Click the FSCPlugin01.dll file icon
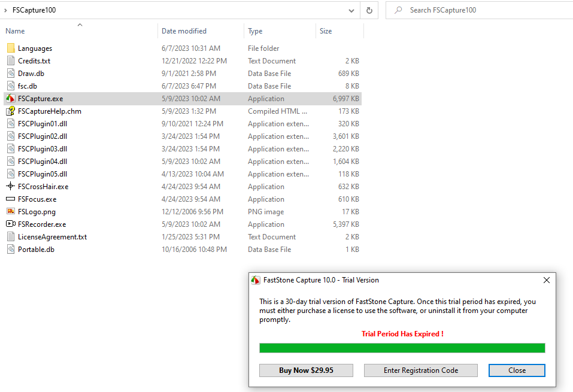This screenshot has width=573, height=392. [x=11, y=123]
